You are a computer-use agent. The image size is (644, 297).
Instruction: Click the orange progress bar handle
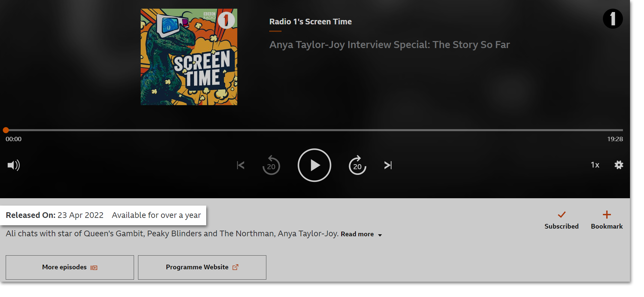tap(6, 130)
